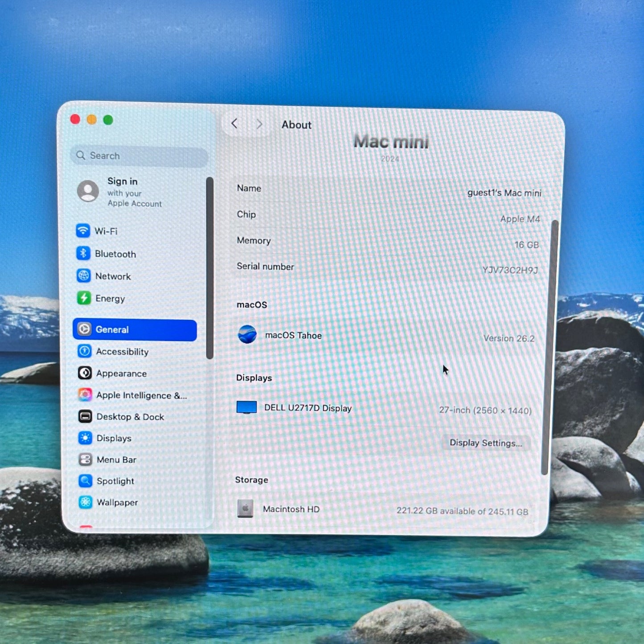Click the search magnifier icon
Image resolution: width=644 pixels, height=644 pixels.
(81, 155)
